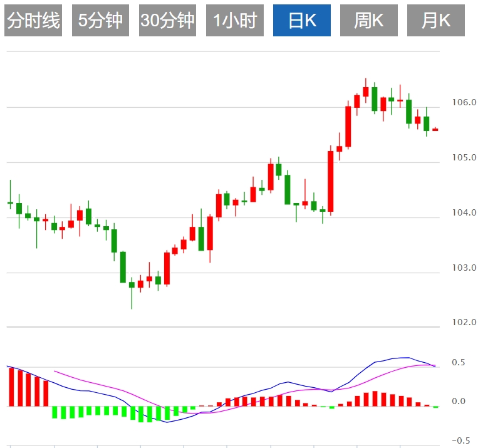Click the first tall red MACD histogram bar
The height and width of the screenshot is (448, 478).
click(x=11, y=387)
